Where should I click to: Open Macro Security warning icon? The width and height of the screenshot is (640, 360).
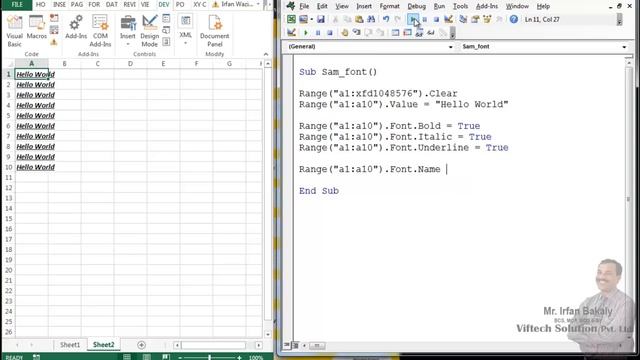[x=54, y=42]
